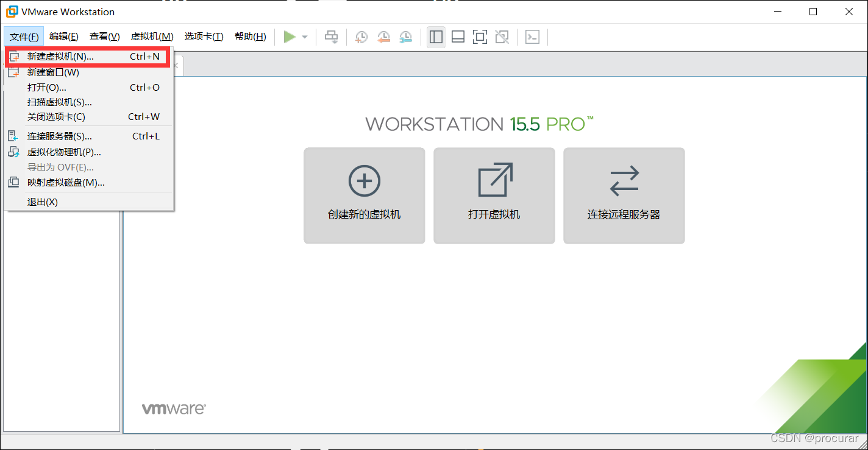This screenshot has width=868, height=450.
Task: Click the Unity mode icon
Action: [502, 37]
